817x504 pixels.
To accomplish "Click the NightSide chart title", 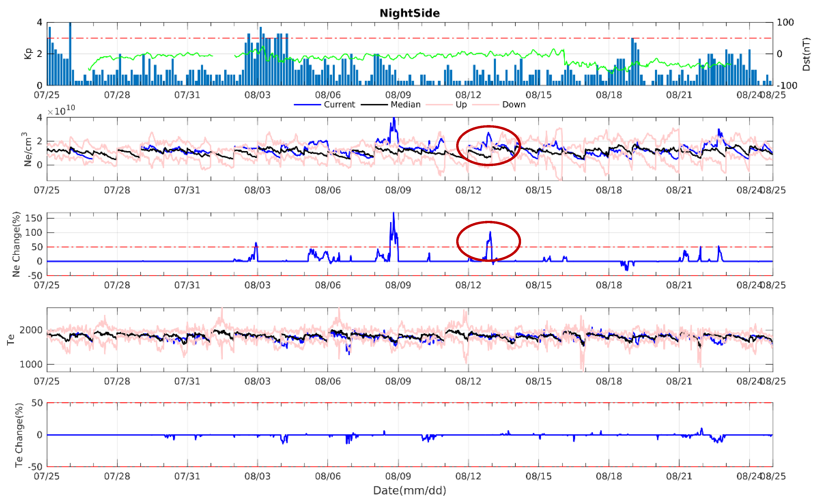I will pos(409,13).
